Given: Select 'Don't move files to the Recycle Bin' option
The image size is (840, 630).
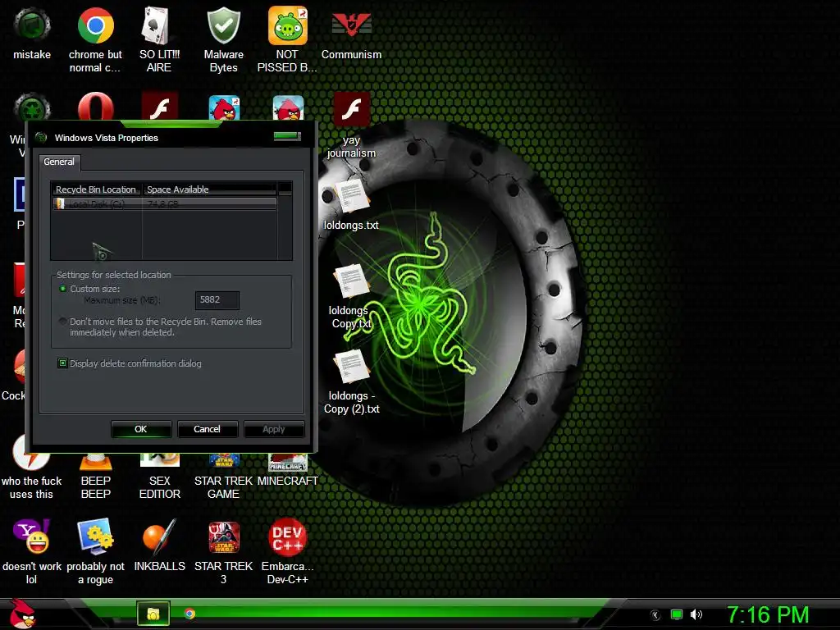Looking at the screenshot, I should [62, 322].
